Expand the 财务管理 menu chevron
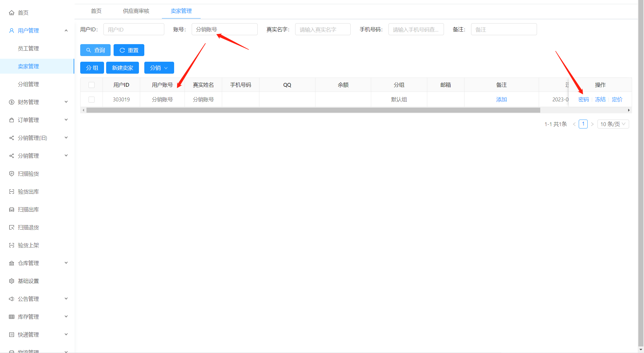This screenshot has height=353, width=644. [x=66, y=102]
